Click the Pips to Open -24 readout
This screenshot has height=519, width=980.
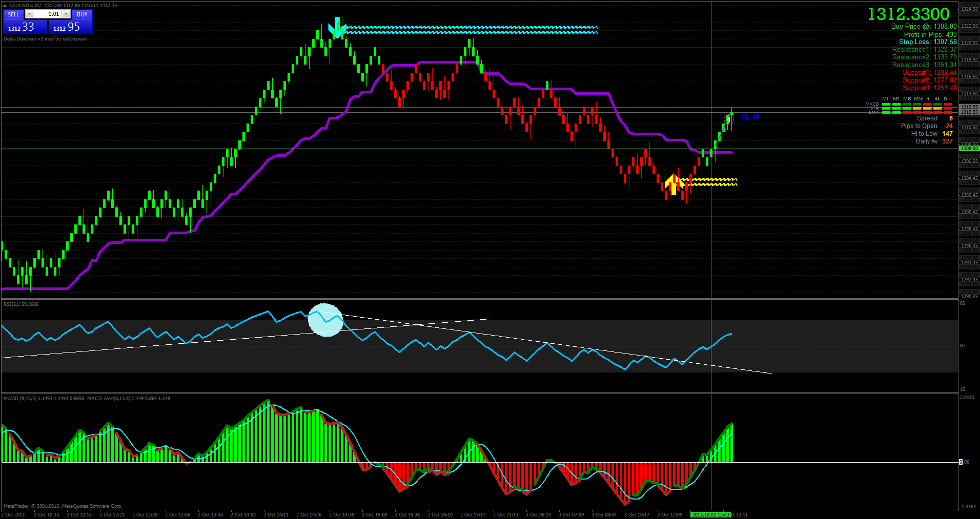pos(927,126)
